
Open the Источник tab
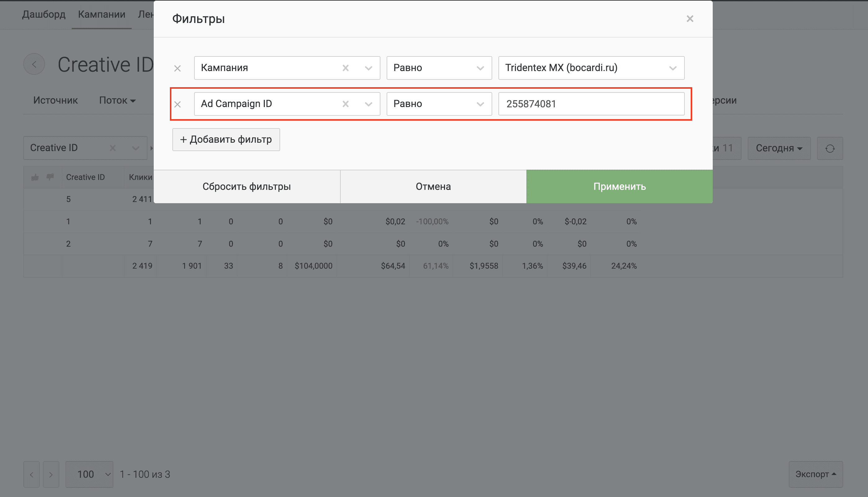pos(55,100)
